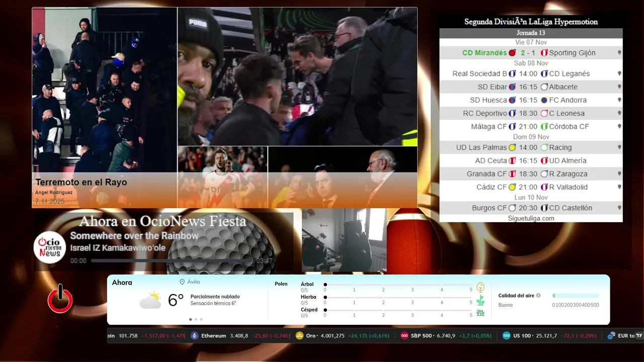This screenshot has height=362, width=644.
Task: Click the CD Mirandés team name
Action: (485, 53)
